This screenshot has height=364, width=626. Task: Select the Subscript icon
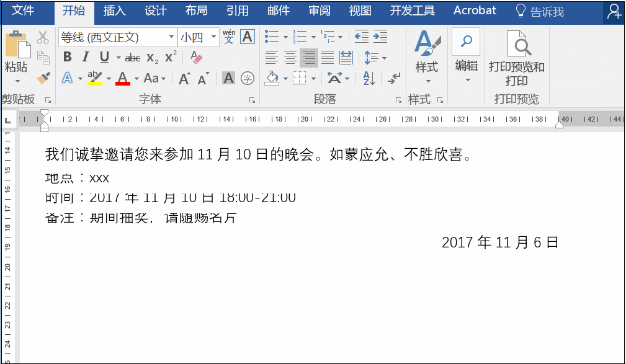pyautogui.click(x=151, y=58)
